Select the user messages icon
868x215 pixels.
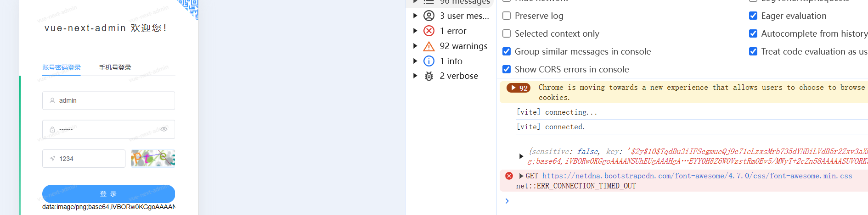pos(429,16)
